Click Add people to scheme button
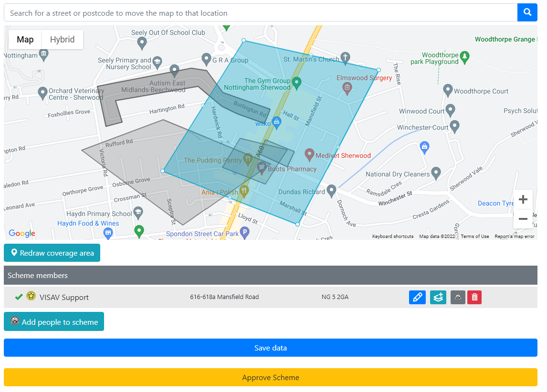The image size is (547, 392). tap(54, 321)
